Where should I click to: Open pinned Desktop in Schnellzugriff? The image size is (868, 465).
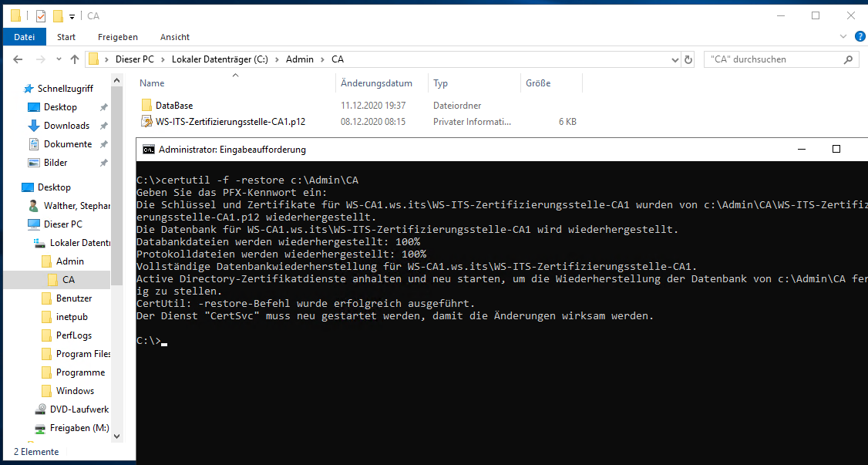tap(60, 107)
